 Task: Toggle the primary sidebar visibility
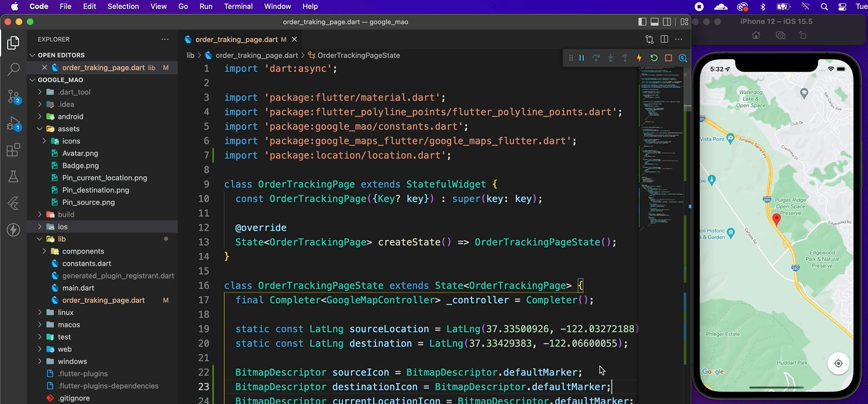pyautogui.click(x=642, y=22)
